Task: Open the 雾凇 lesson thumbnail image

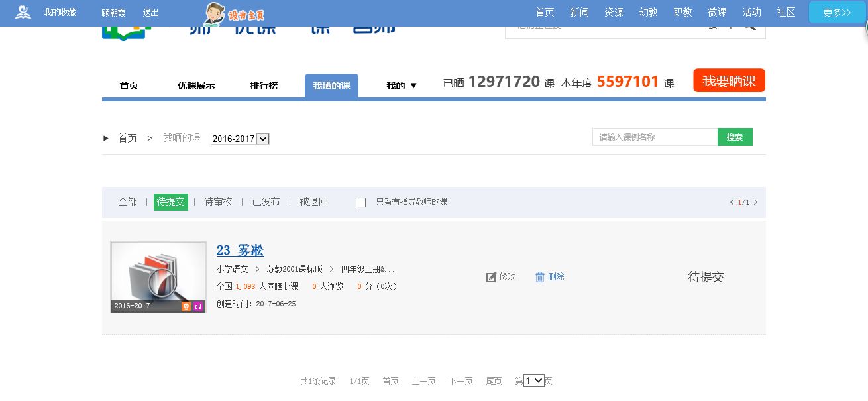Action: 158,272
